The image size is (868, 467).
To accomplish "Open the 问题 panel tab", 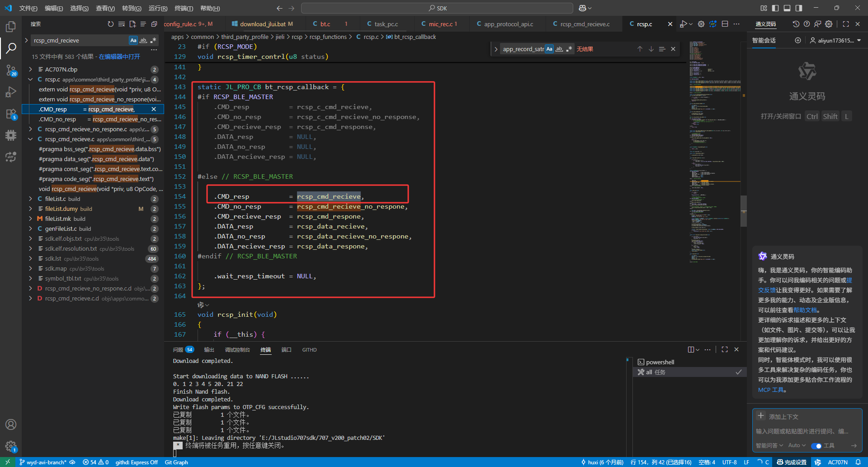I will coord(183,349).
